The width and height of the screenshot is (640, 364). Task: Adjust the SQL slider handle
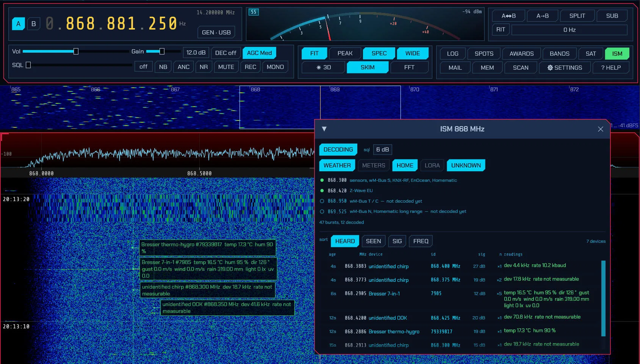tap(28, 65)
